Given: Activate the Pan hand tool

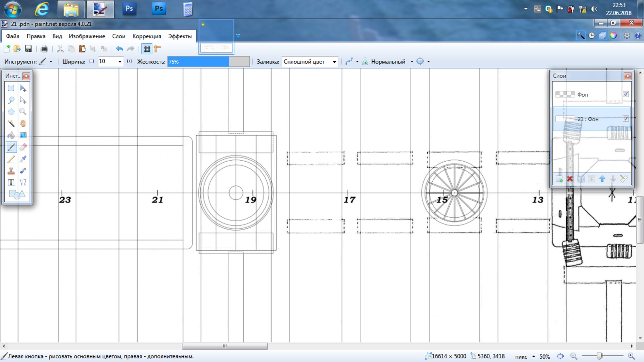Looking at the screenshot, I should tap(23, 124).
